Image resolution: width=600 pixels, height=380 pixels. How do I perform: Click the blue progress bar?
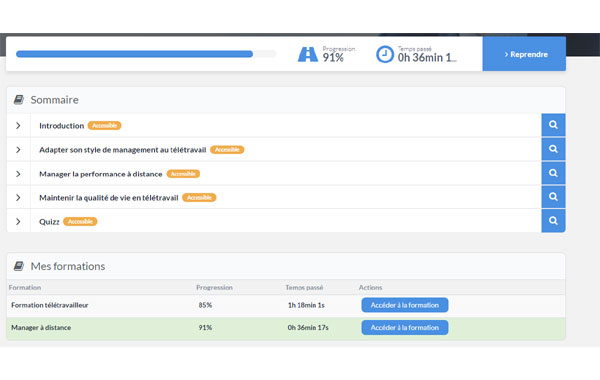pos(146,54)
